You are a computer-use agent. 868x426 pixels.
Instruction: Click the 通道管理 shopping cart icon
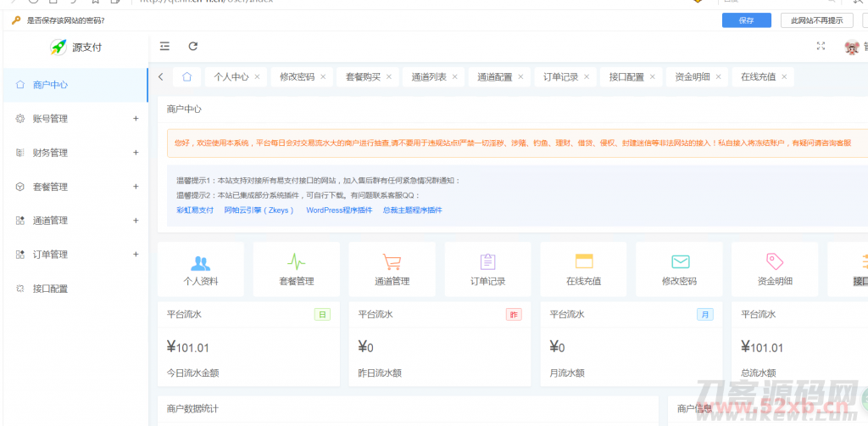pos(392,262)
